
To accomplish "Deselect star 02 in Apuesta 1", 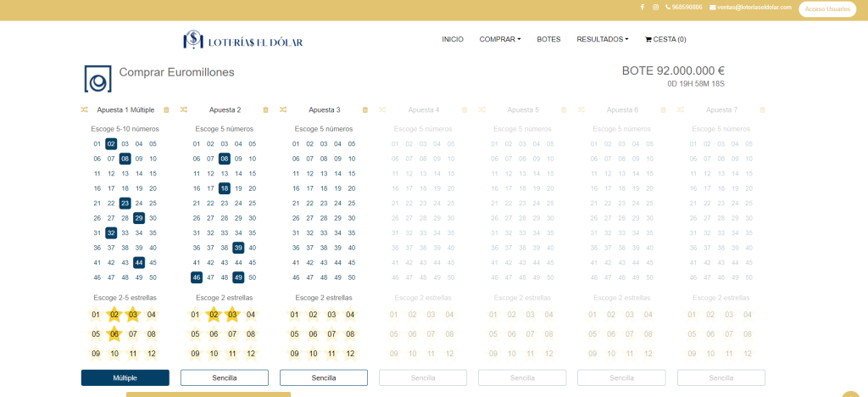I will (114, 315).
